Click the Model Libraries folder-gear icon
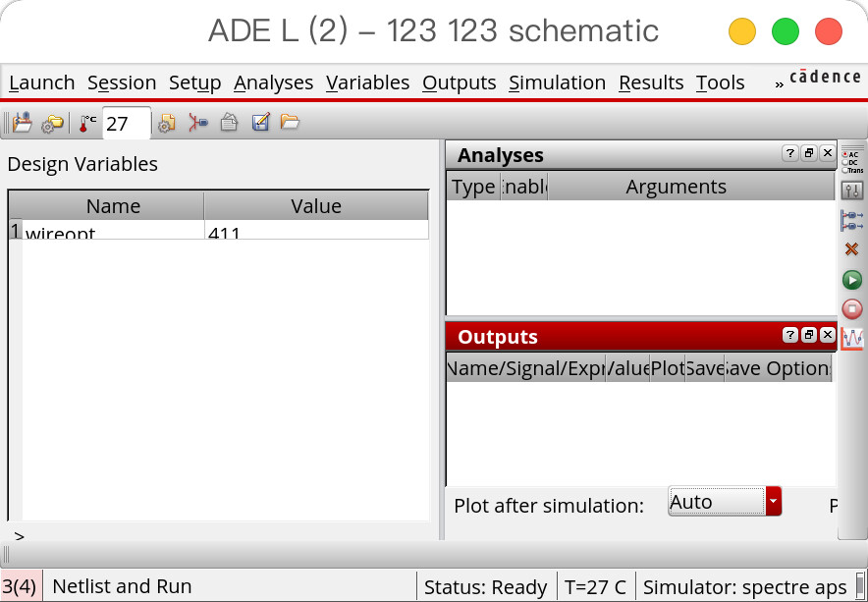This screenshot has width=868, height=602. click(53, 123)
